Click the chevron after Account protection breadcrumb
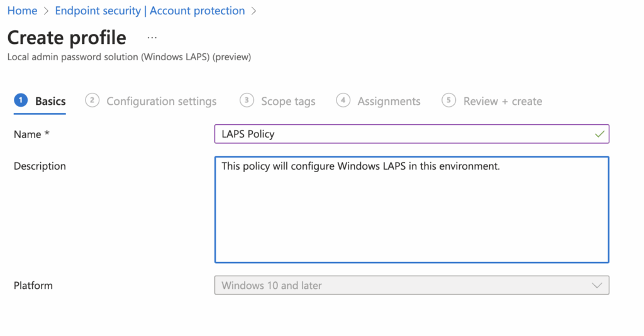Viewport: 644px width, 336px height. [x=253, y=11]
